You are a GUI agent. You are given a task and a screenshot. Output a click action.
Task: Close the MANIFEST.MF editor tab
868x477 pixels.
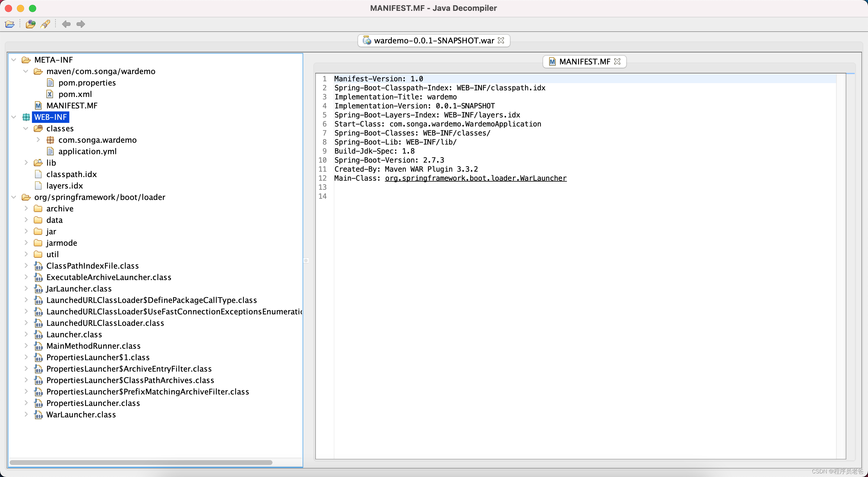617,62
